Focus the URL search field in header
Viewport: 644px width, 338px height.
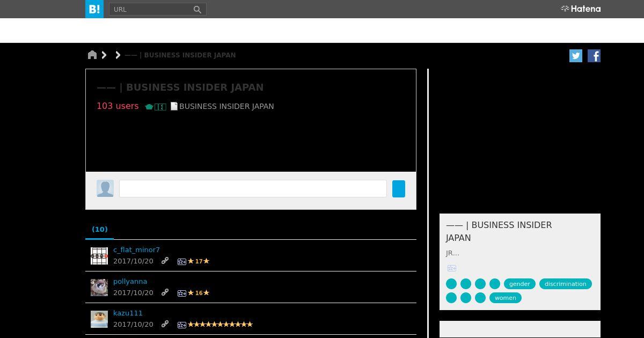click(x=151, y=9)
